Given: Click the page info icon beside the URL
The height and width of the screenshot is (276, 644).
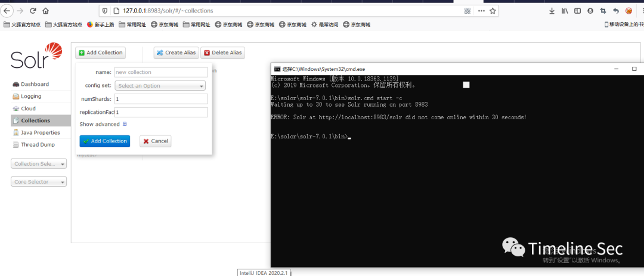Looking at the screenshot, I should click(x=116, y=11).
